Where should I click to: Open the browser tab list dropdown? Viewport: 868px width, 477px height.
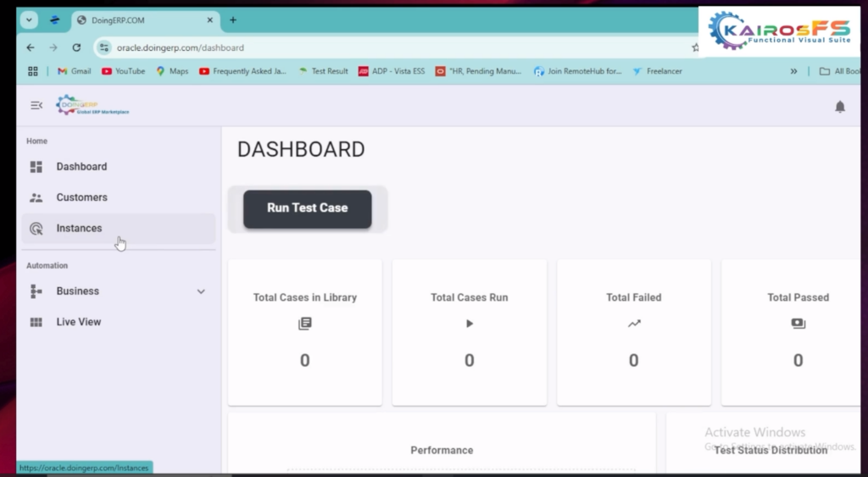click(x=30, y=20)
